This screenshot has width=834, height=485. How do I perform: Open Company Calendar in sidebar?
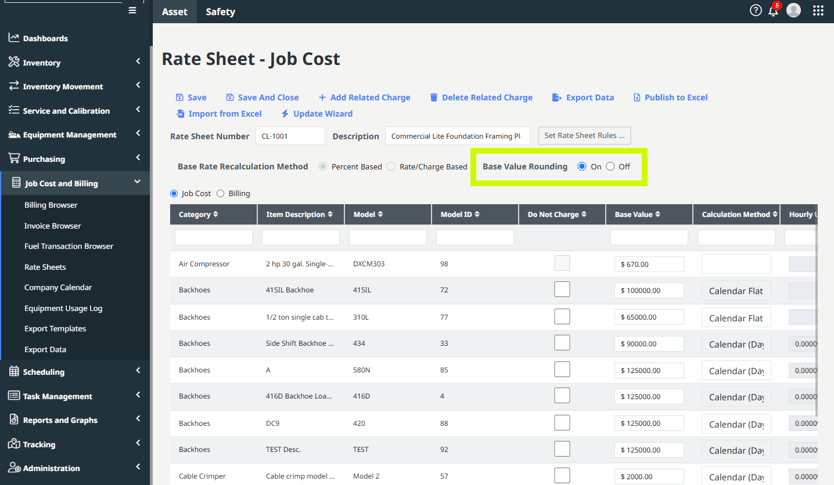(x=58, y=287)
